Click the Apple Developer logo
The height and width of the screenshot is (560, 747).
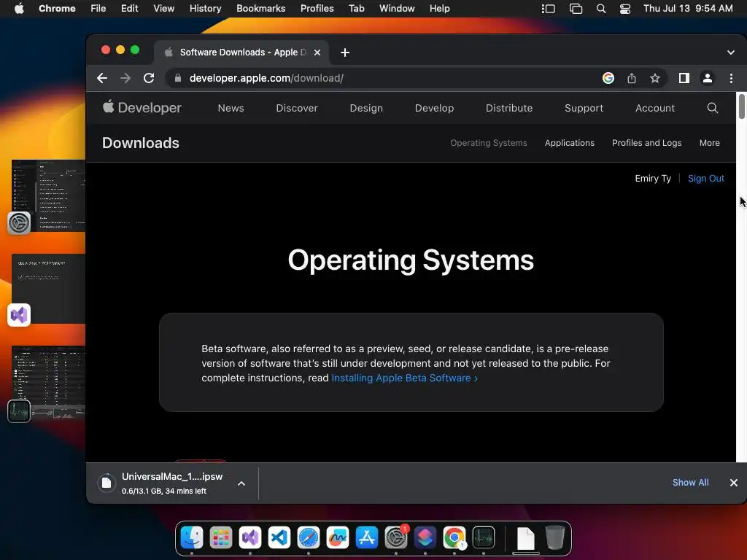point(142,108)
